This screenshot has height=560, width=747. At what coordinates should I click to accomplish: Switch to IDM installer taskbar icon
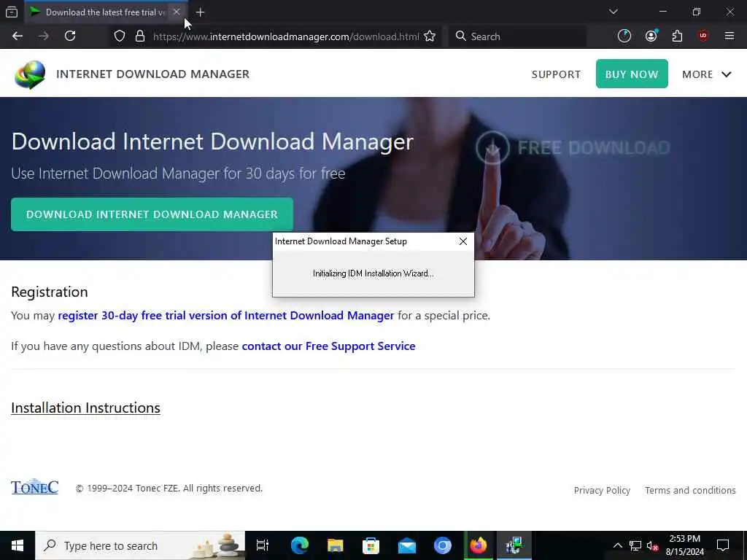point(514,545)
